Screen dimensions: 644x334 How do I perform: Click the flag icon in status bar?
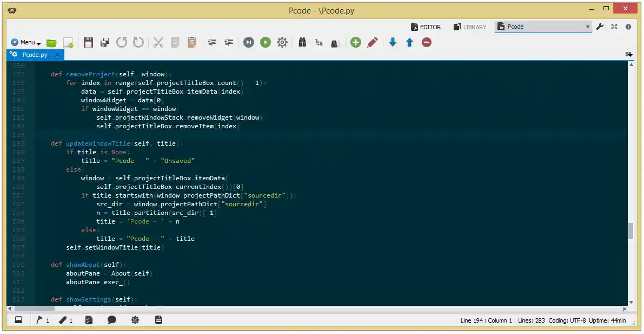pos(40,320)
